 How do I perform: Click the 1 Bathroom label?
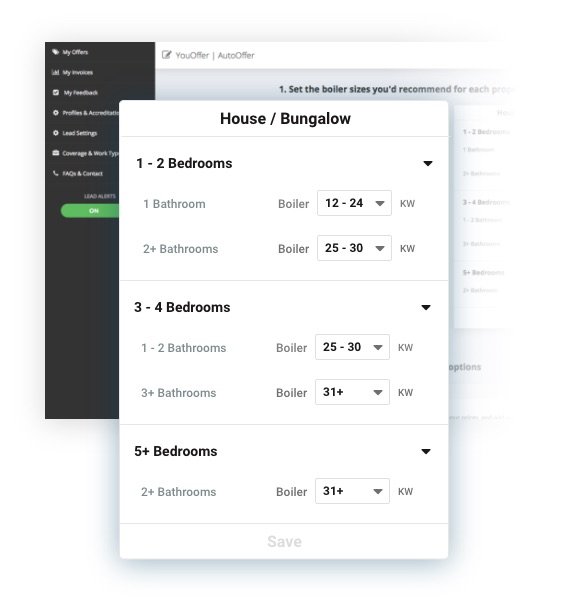[x=174, y=204]
